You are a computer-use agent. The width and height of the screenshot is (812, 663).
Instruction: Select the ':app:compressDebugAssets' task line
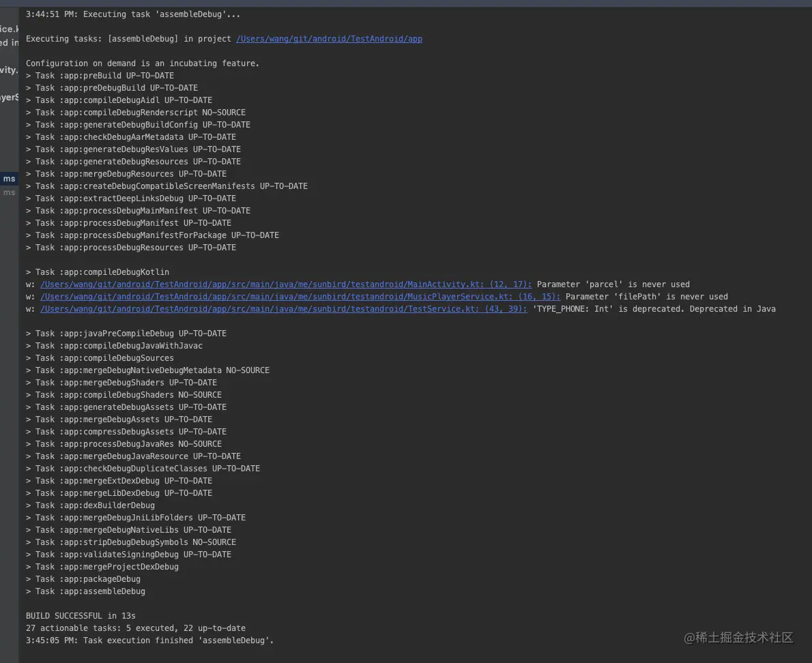(126, 432)
